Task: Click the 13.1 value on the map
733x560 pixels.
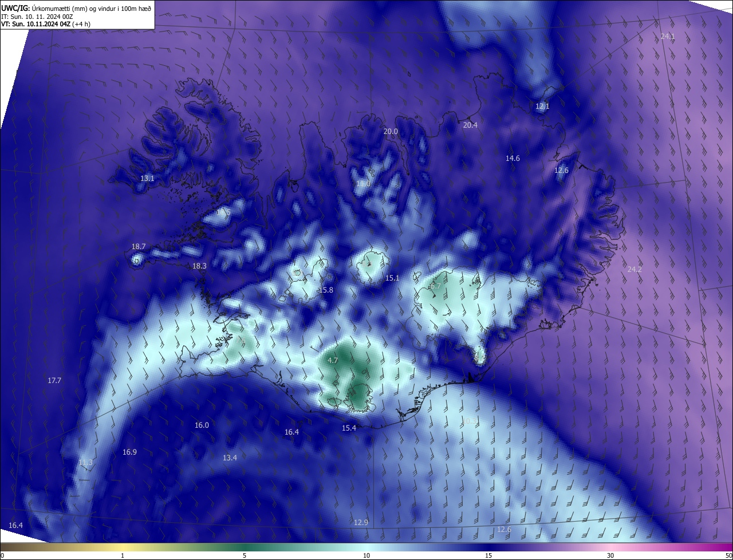Action: [147, 178]
